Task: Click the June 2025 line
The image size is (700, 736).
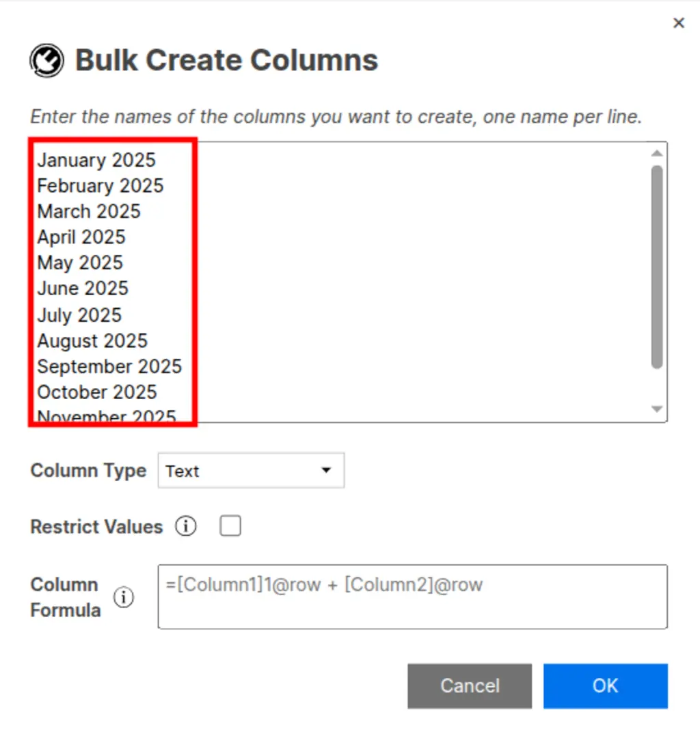Action: [83, 288]
